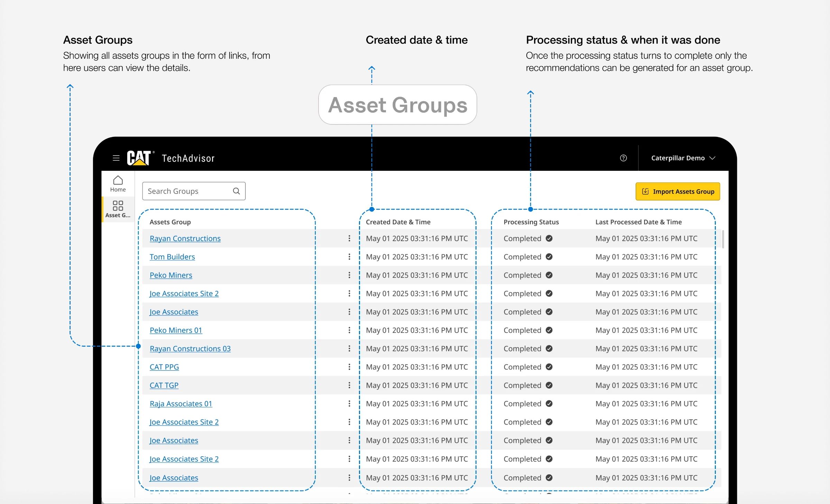Open kebab menu for Peko Miners row

(x=349, y=275)
